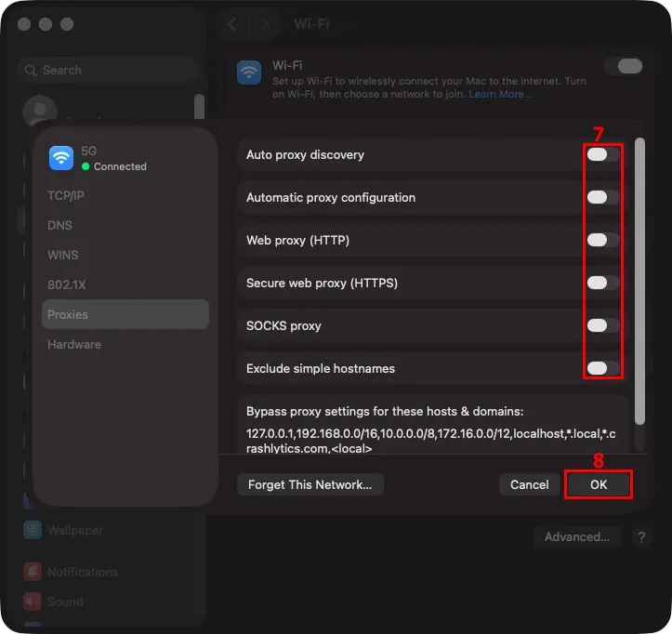Go back with the left chevron
This screenshot has height=634, width=672.
[x=231, y=24]
